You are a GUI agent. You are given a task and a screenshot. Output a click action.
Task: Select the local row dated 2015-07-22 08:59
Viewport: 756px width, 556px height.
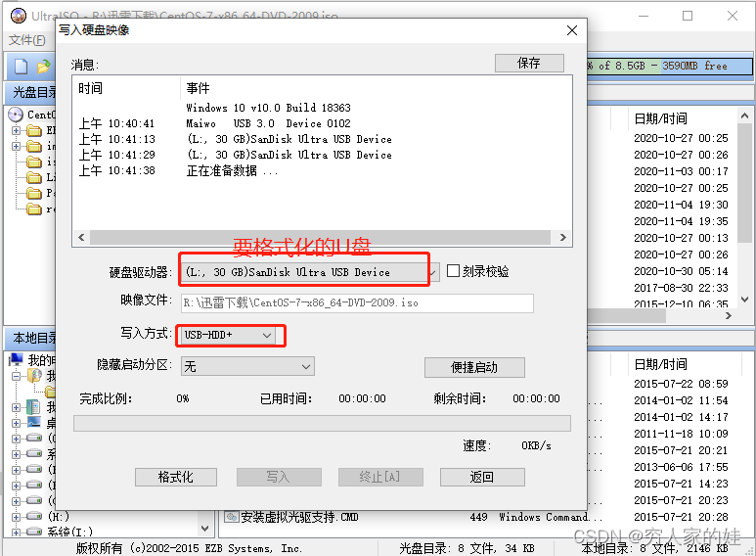pos(681,384)
